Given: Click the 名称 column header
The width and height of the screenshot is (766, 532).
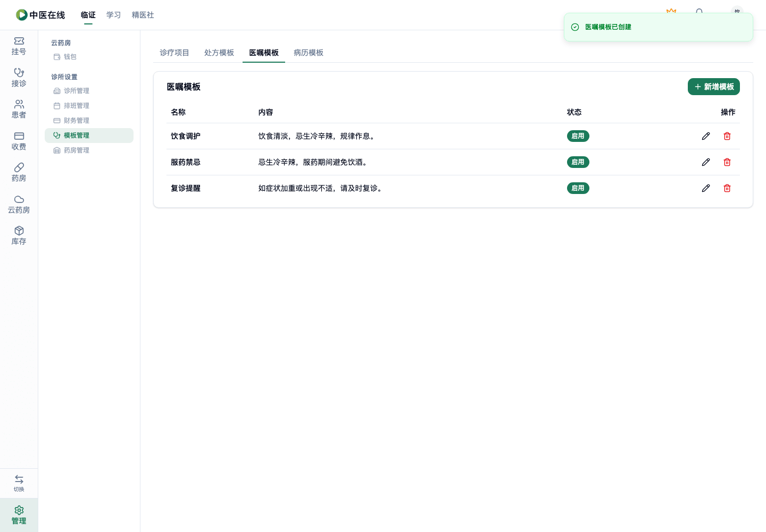Looking at the screenshot, I should pyautogui.click(x=178, y=112).
